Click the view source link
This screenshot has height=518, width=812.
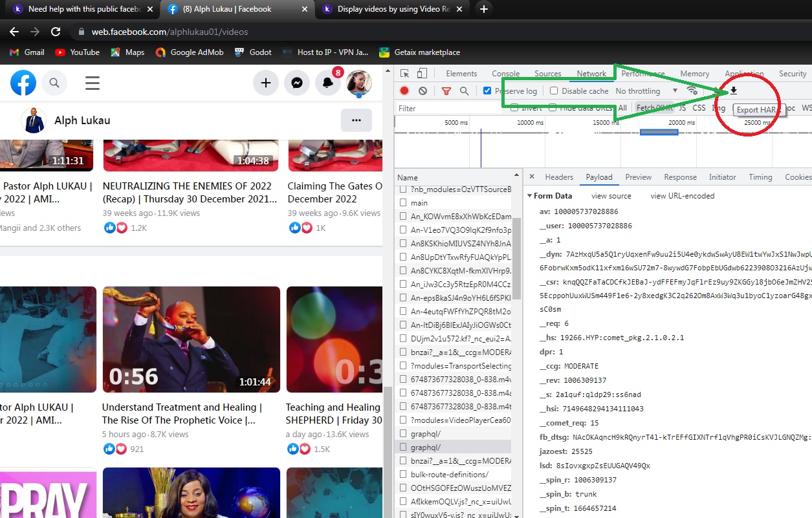[x=611, y=196]
